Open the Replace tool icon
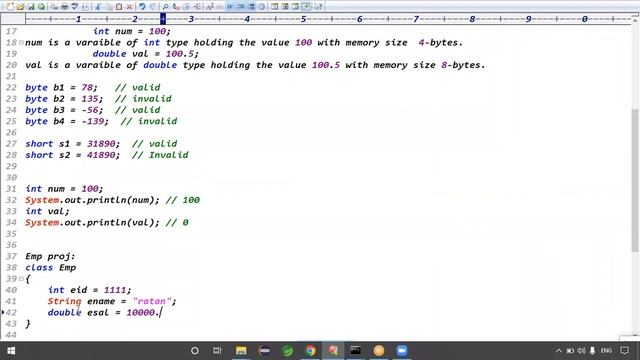The height and width of the screenshot is (360, 640). coord(176,7)
